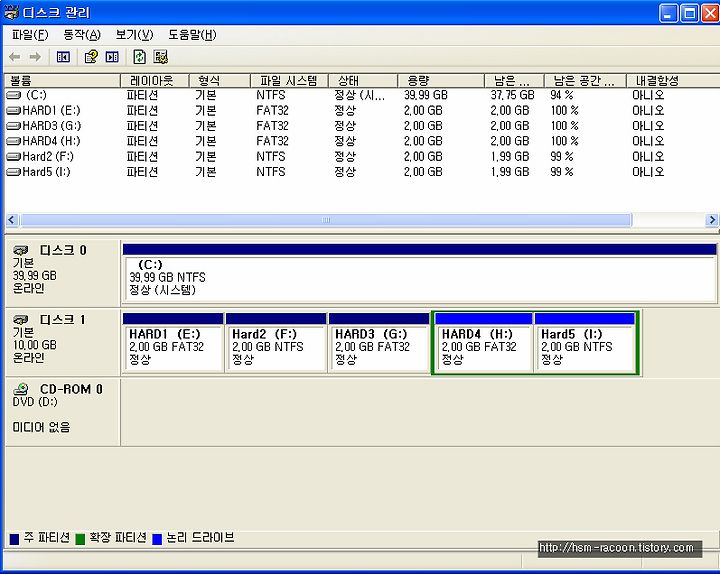Select Hard2 (F:) partition block on Disk 1
720x574 pixels.
(276, 343)
